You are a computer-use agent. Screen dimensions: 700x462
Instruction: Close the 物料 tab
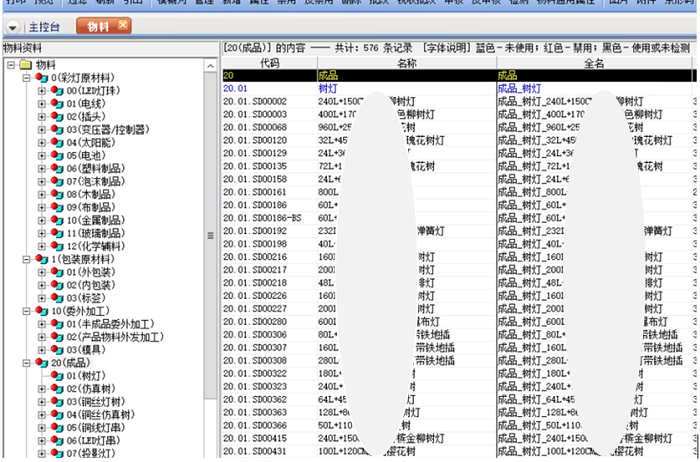click(x=123, y=25)
